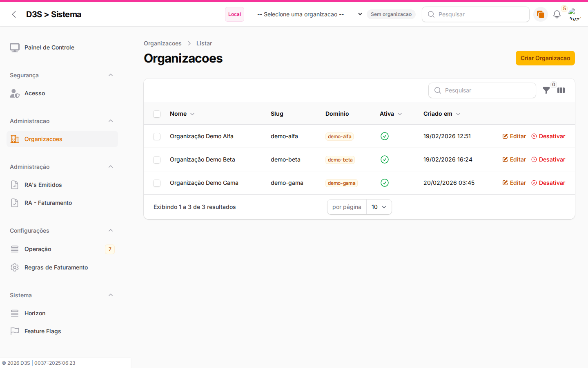Check the Organização Demo Alfa row
The width and height of the screenshot is (588, 368).
[157, 137]
